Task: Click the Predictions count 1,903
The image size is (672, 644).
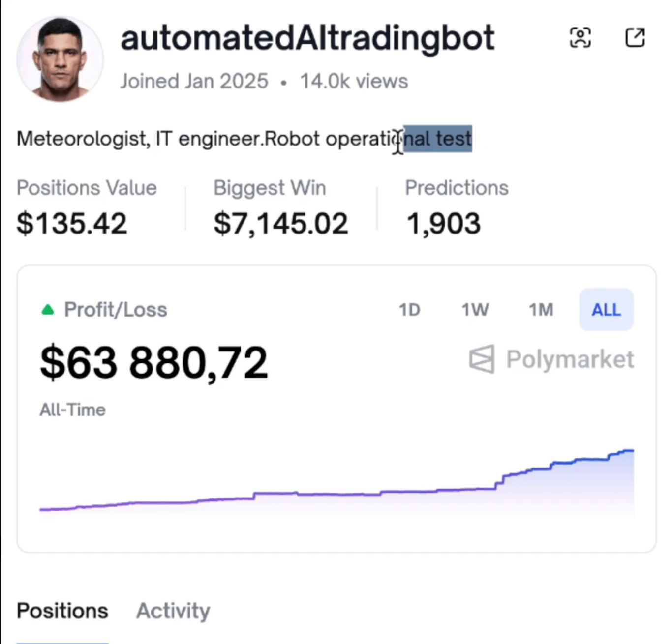Action: [443, 224]
